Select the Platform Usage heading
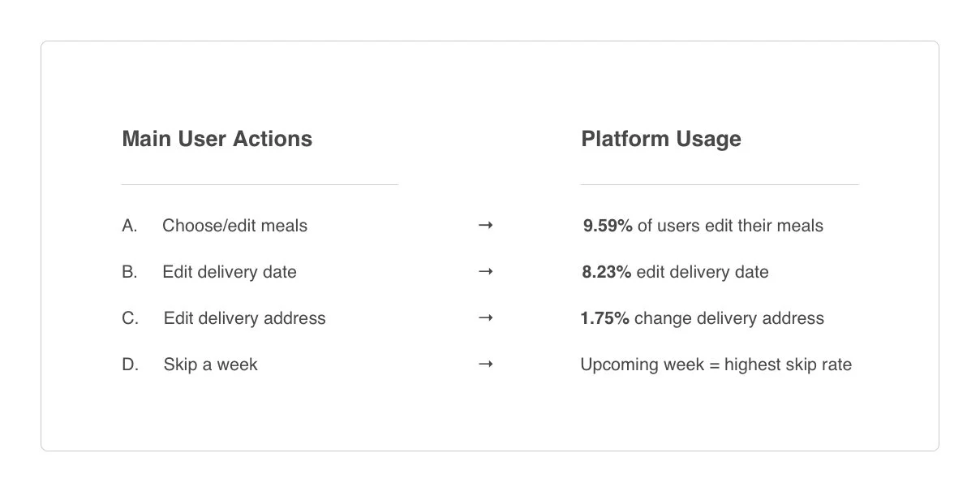 point(661,139)
